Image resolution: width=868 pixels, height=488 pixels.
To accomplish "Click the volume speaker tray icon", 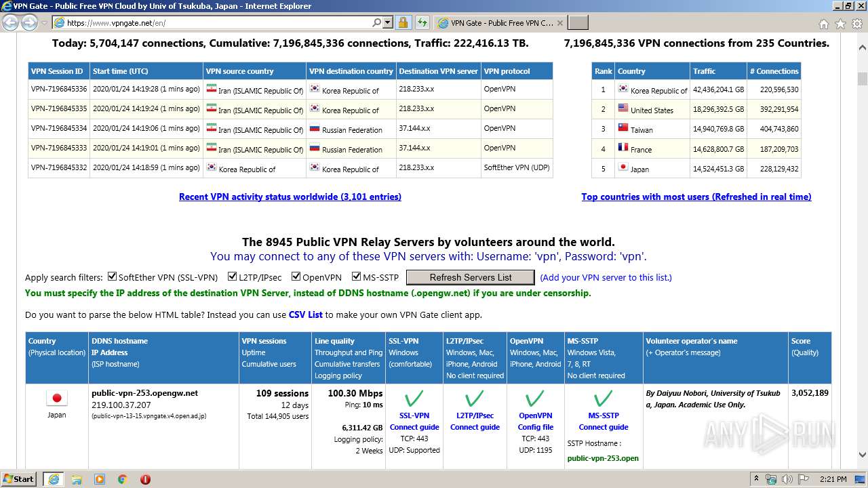I will tap(787, 479).
